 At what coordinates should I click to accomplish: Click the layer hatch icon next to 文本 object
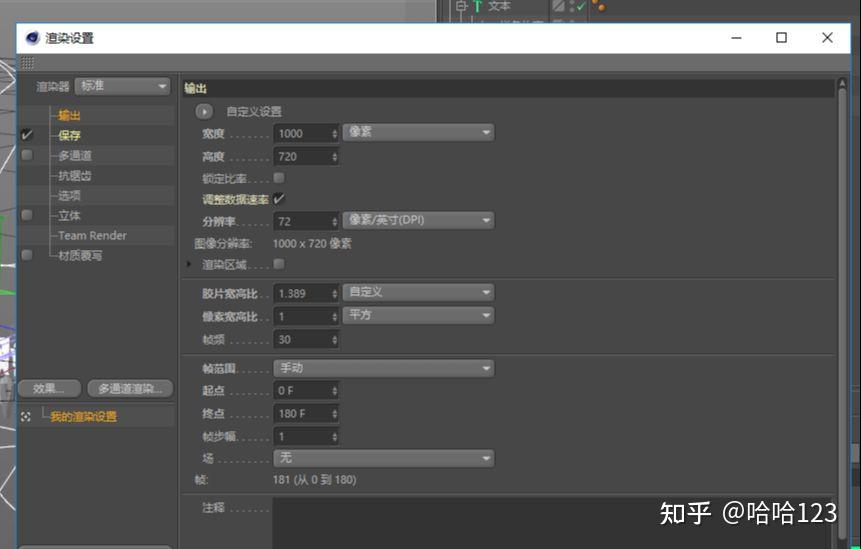coord(558,6)
